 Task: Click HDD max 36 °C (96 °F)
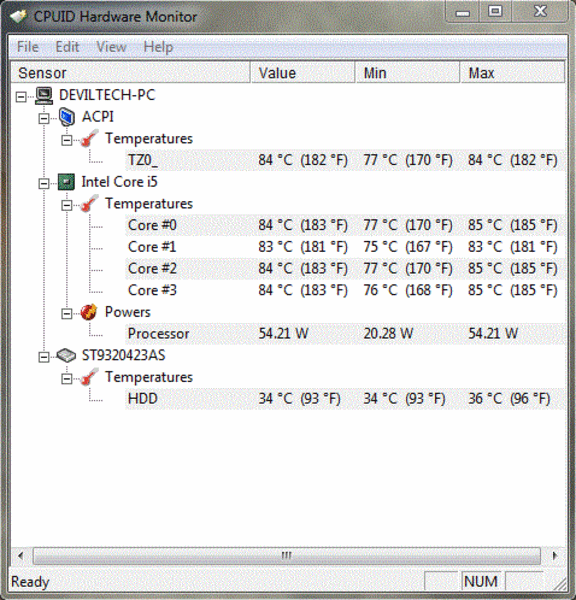tap(509, 399)
